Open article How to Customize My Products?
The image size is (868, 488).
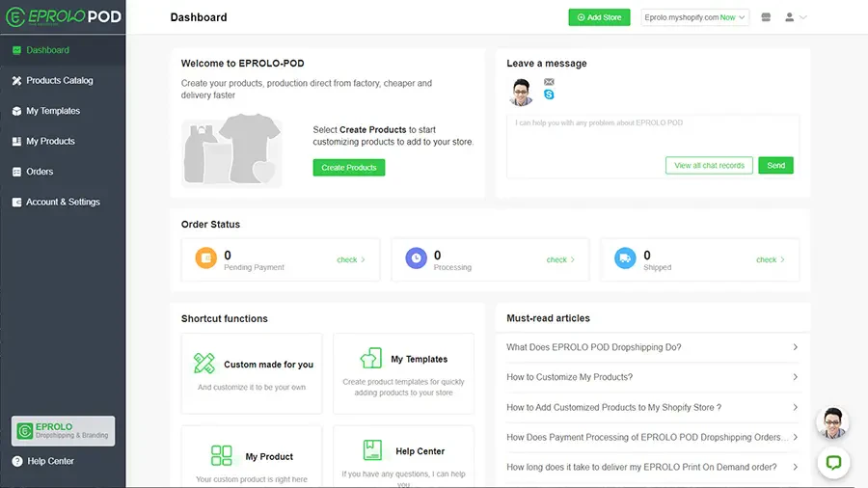(x=653, y=377)
